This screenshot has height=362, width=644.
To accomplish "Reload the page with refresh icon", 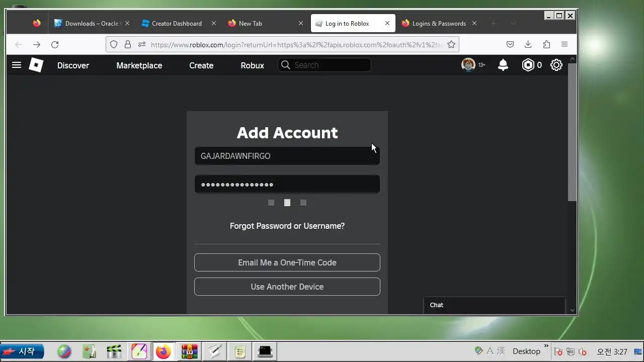I will coord(55,44).
